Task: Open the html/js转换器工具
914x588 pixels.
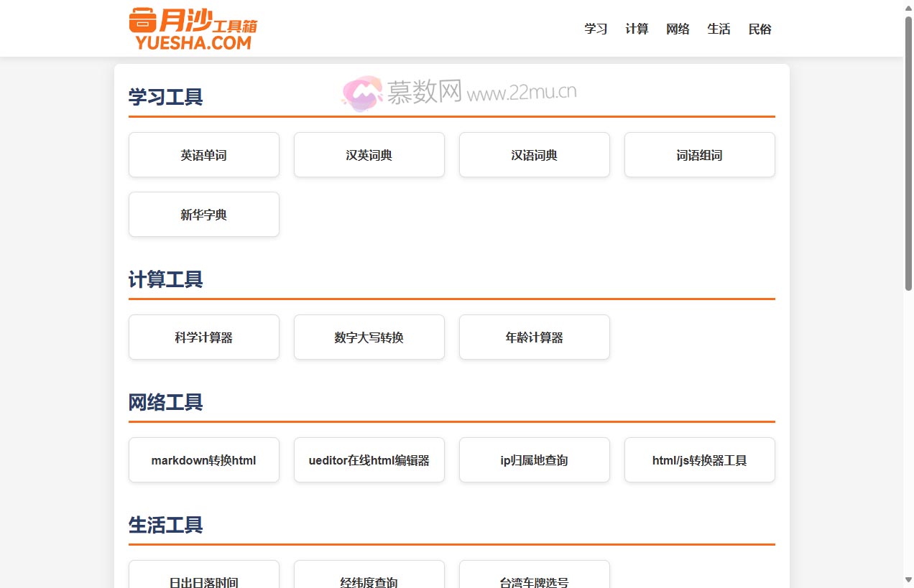Action: (x=699, y=459)
